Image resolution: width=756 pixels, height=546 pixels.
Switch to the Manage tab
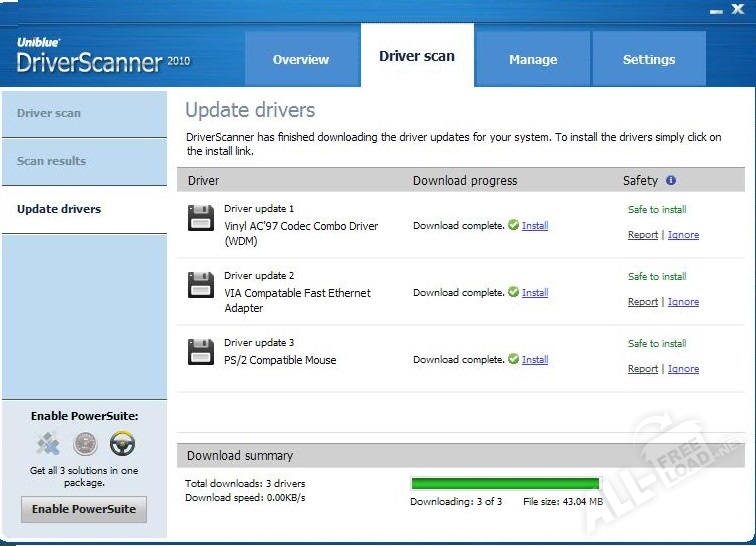[x=533, y=60]
